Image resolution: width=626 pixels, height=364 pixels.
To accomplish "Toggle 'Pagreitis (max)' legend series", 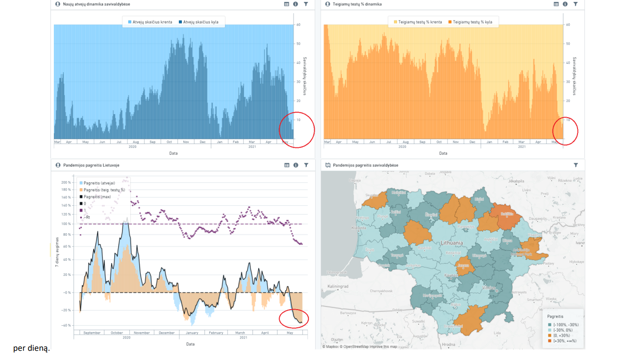I will 95,196.
